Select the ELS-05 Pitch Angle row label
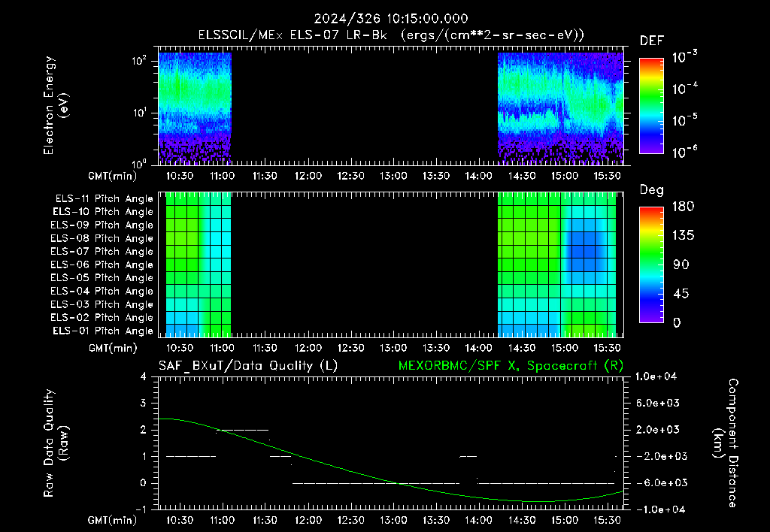Image resolution: width=770 pixels, height=532 pixels. 102,278
